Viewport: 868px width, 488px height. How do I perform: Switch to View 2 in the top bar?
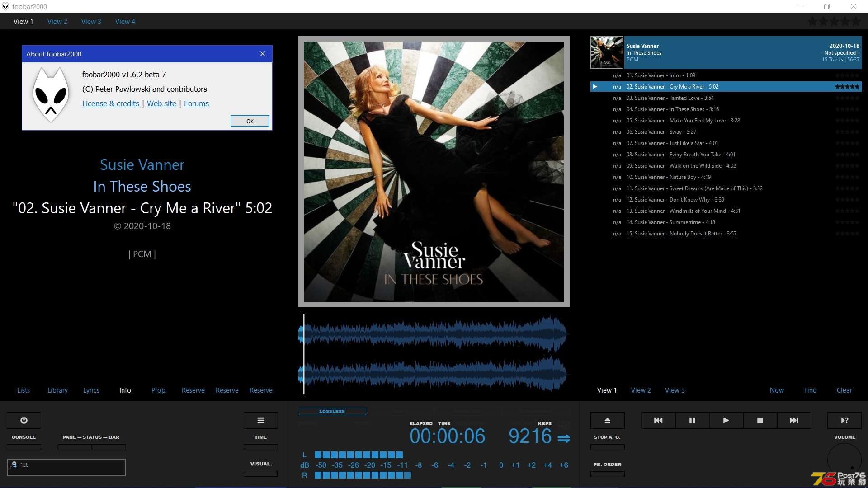pyautogui.click(x=57, y=22)
